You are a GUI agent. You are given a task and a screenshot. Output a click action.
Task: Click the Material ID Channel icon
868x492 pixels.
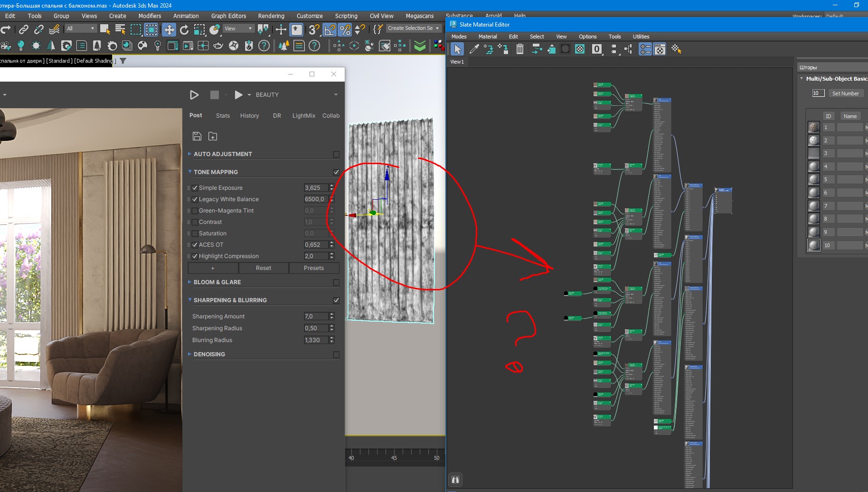point(597,49)
